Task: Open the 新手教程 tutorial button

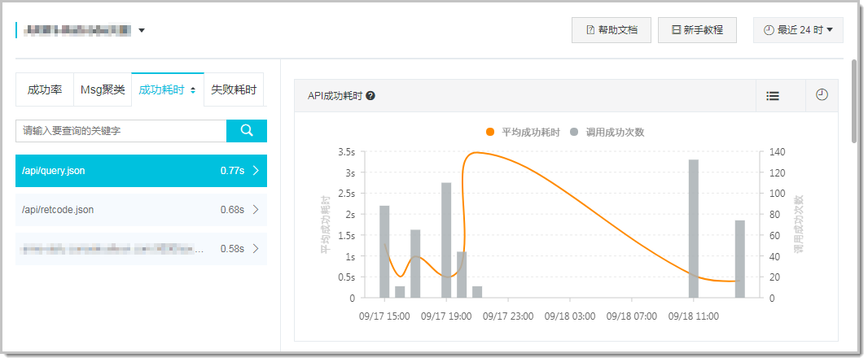Action: (697, 30)
